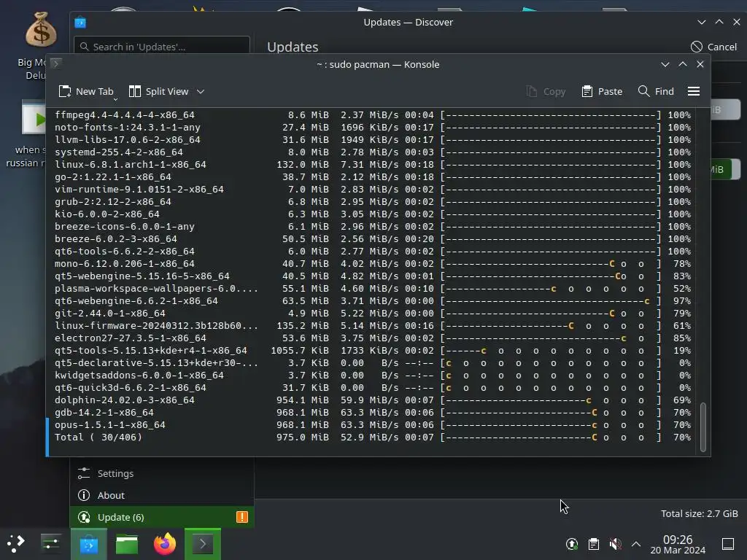Click the Updates heading in Discover
The width and height of the screenshot is (747, 560).
point(293,47)
